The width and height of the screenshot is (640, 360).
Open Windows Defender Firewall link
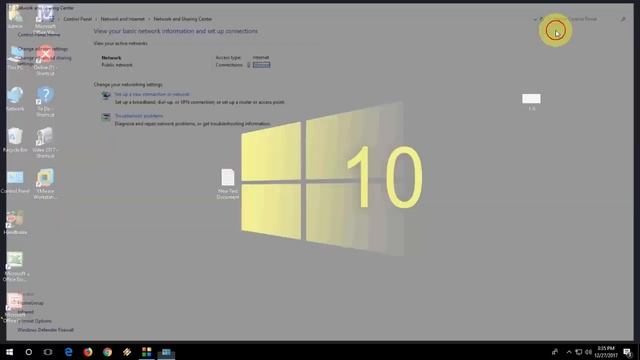tap(45, 330)
